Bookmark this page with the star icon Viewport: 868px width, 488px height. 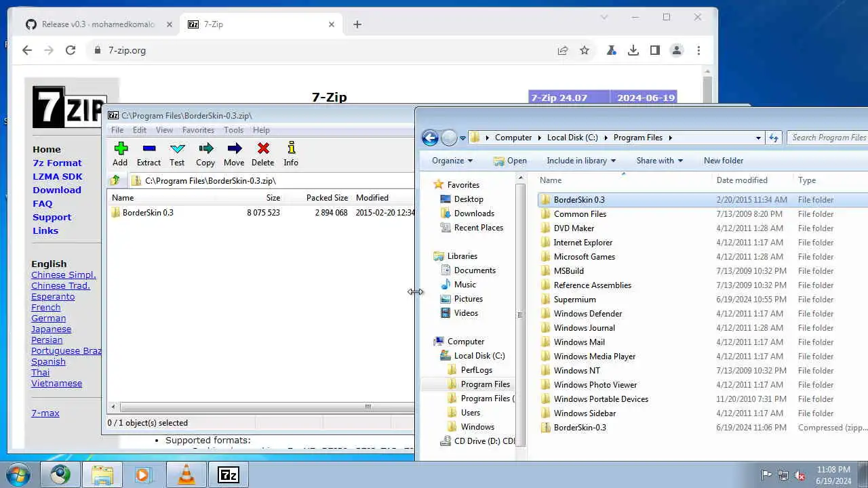click(585, 50)
